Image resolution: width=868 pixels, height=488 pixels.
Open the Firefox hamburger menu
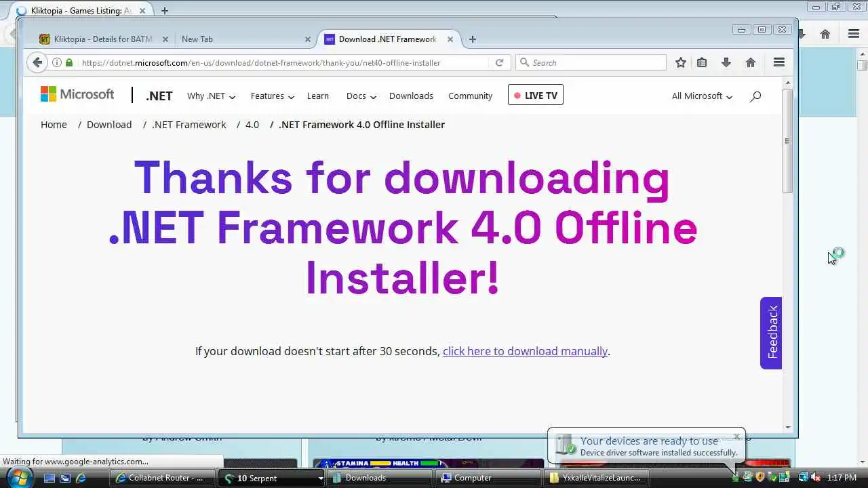[779, 62]
